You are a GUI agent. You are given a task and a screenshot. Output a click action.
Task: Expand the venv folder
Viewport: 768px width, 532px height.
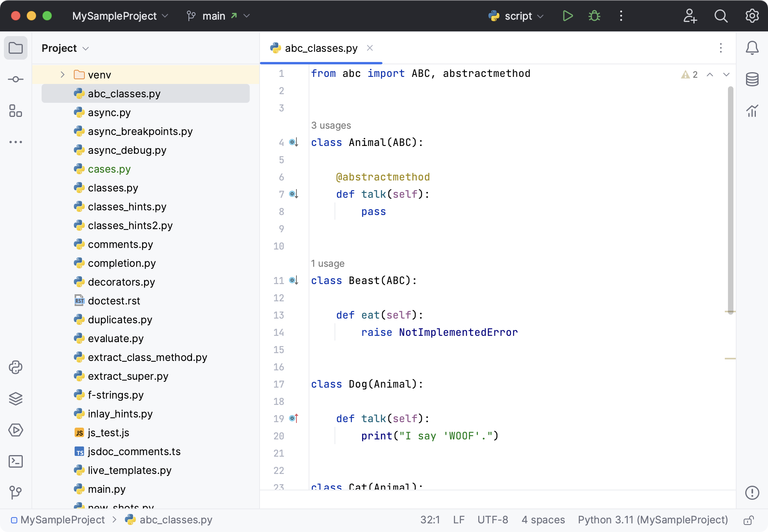[x=62, y=75]
